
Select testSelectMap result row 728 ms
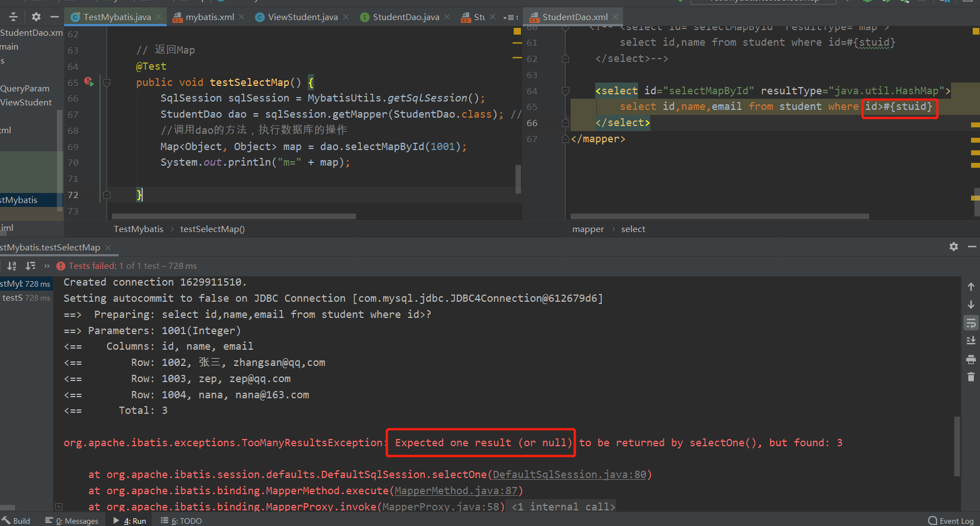[x=26, y=298]
